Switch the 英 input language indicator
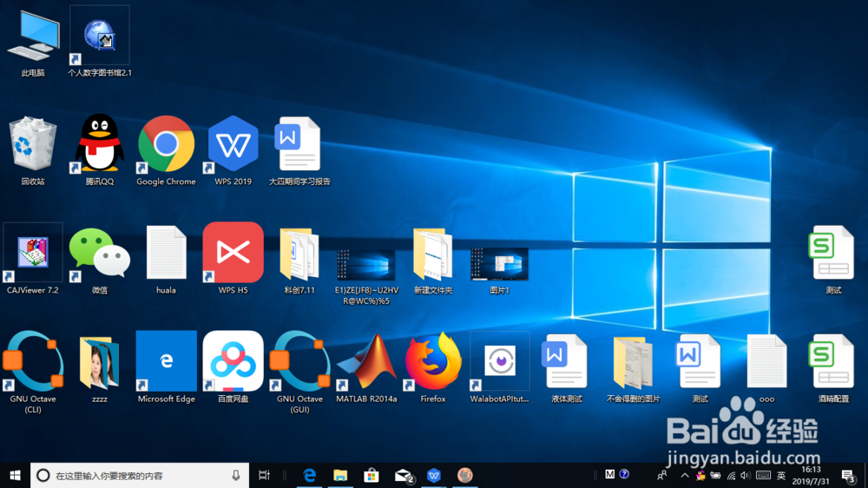The height and width of the screenshot is (488, 868). (781, 475)
